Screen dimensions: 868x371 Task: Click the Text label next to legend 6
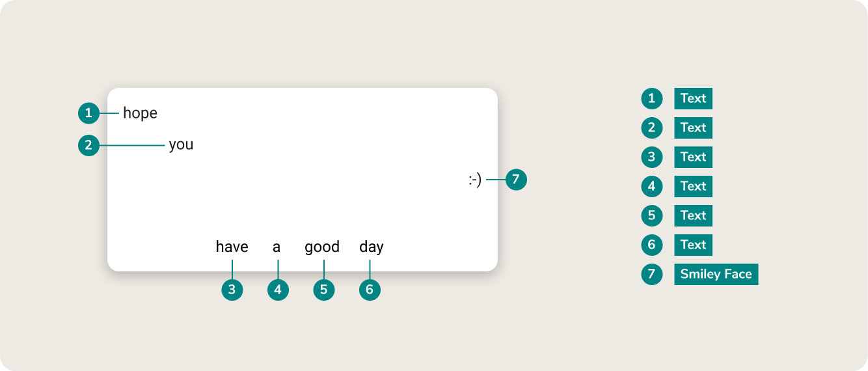694,245
